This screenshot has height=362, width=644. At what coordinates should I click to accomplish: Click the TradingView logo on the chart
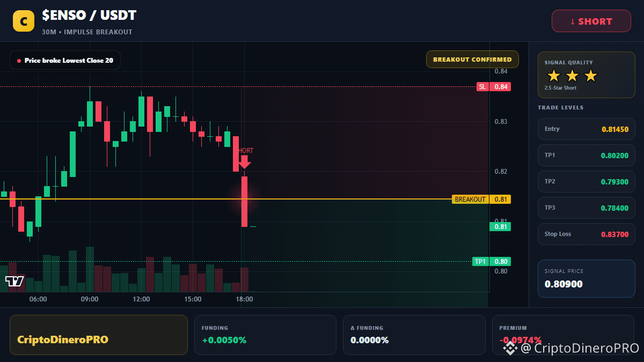click(14, 280)
